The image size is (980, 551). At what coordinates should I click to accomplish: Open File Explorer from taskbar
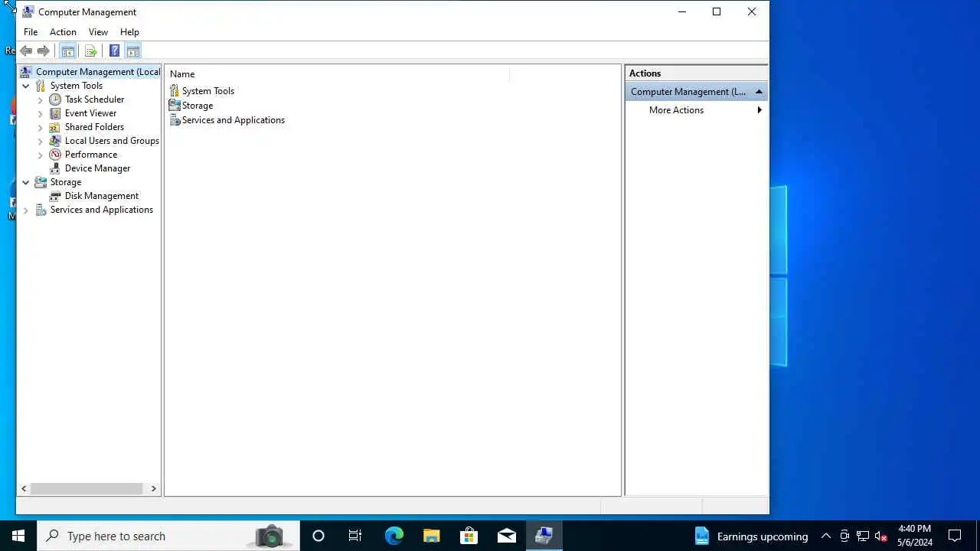pos(432,536)
